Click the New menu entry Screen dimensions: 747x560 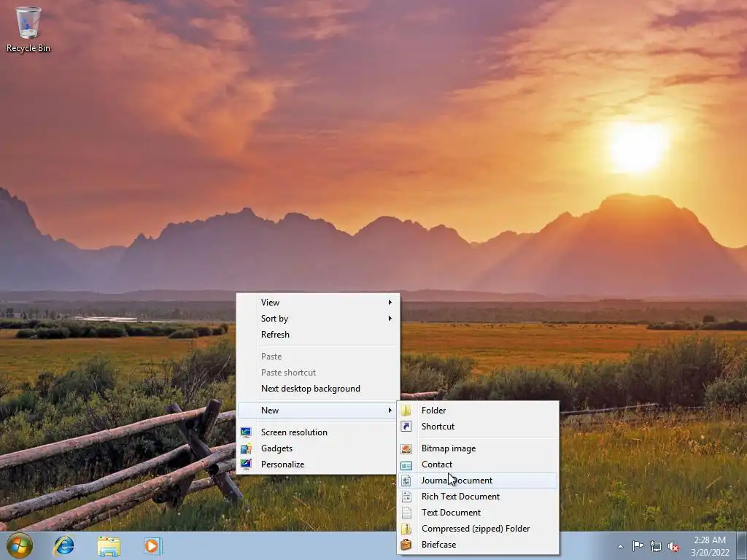pyautogui.click(x=318, y=411)
